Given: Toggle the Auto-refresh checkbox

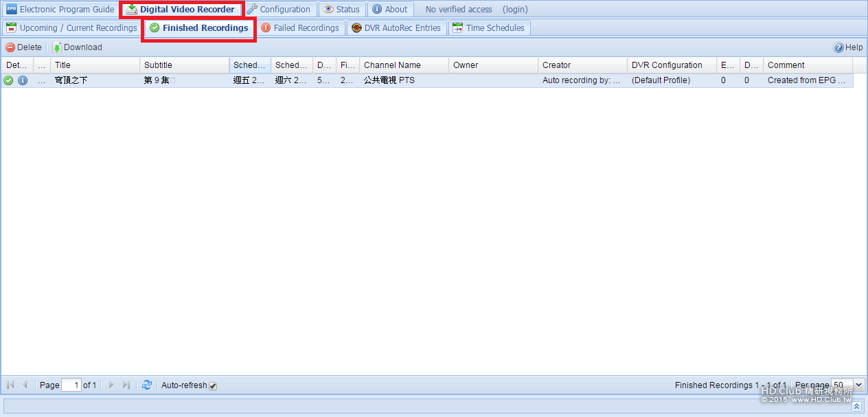Looking at the screenshot, I should [x=213, y=386].
